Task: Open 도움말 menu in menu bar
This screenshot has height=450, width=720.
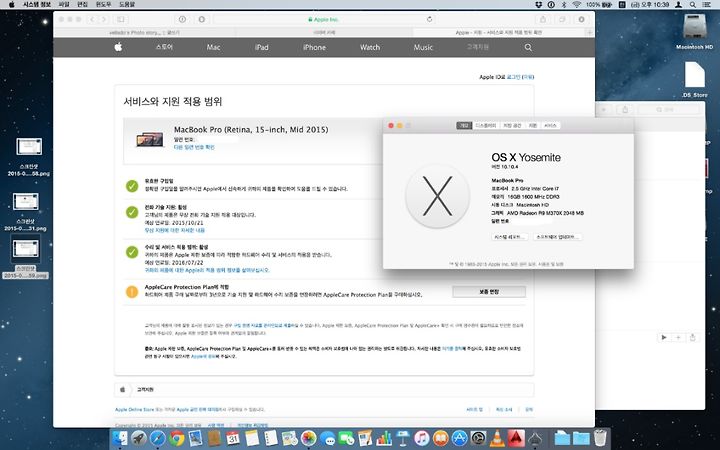Action: tap(127, 5)
